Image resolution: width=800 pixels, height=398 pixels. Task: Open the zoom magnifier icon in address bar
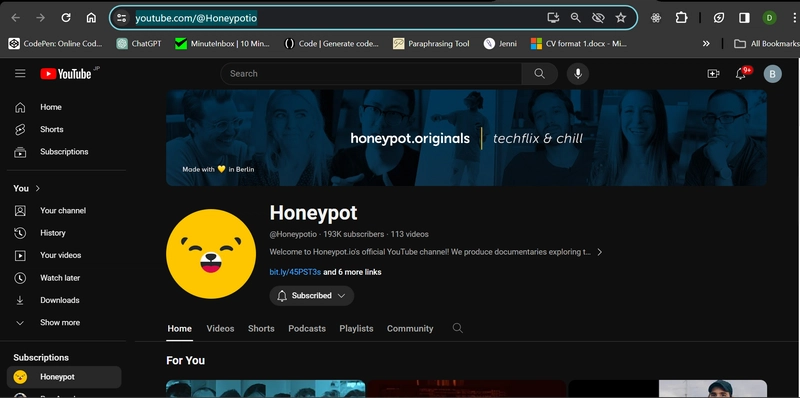[576, 18]
